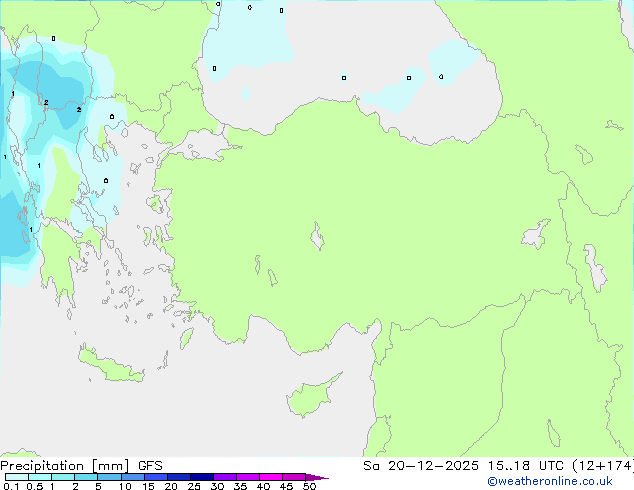Pick the 20–25 mm dark blue legend swatch

[x=179, y=477]
